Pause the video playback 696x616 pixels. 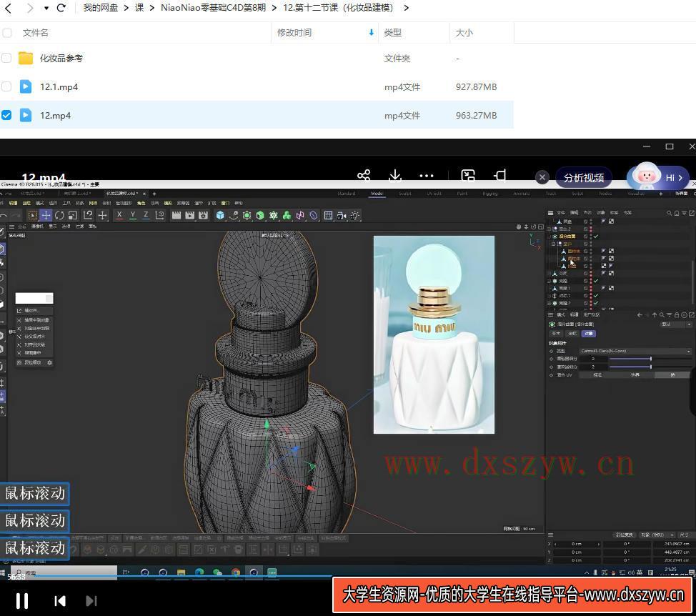21,601
